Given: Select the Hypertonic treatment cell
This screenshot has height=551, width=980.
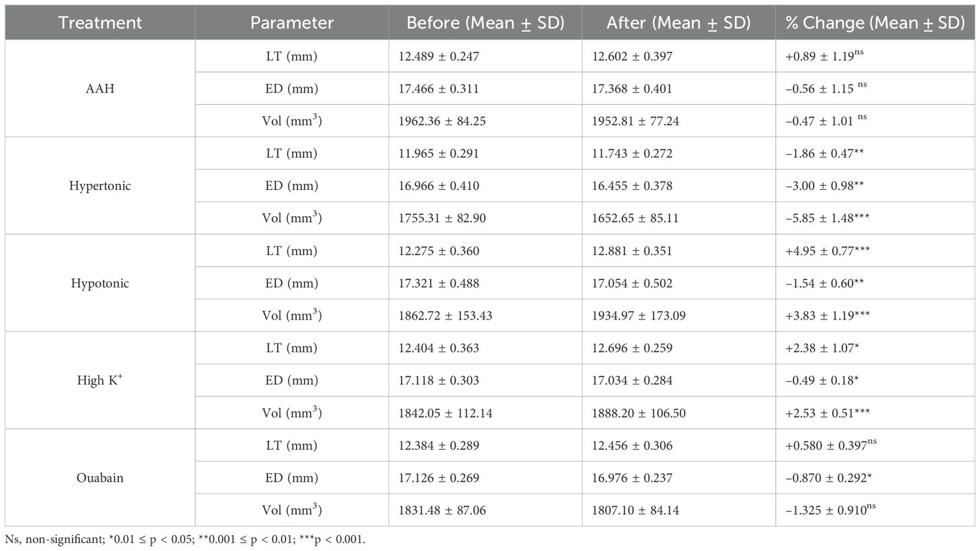Looking at the screenshot, I should (100, 186).
